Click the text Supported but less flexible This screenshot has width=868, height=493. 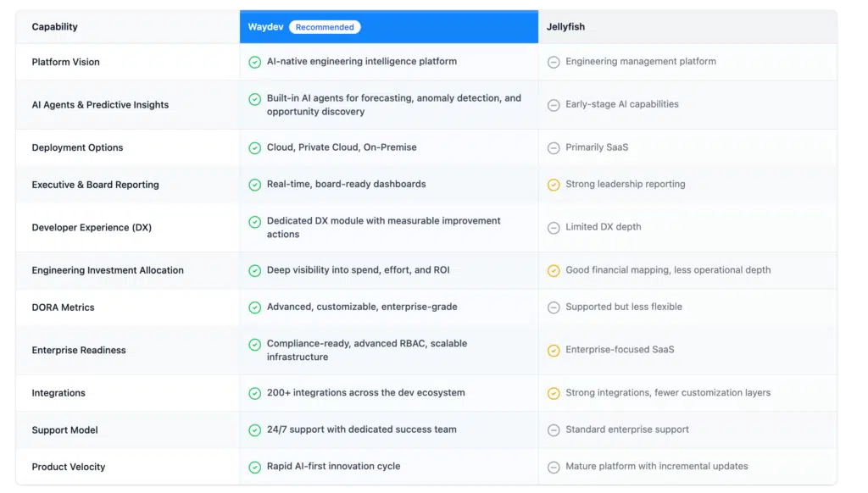pos(623,307)
